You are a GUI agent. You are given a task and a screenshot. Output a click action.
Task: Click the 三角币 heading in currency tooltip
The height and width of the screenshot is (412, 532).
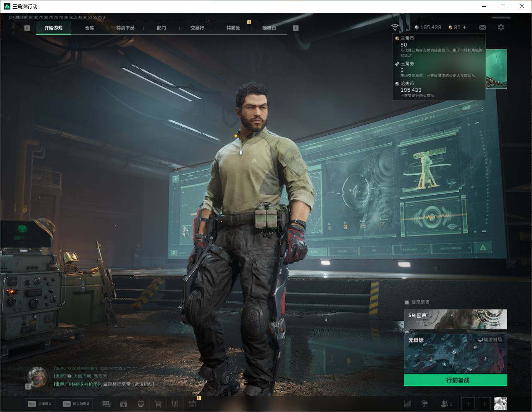point(407,38)
